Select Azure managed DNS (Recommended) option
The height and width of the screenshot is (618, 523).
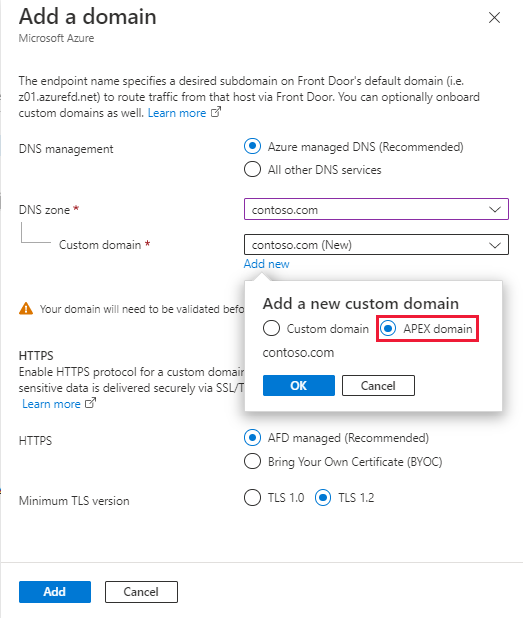tap(252, 146)
